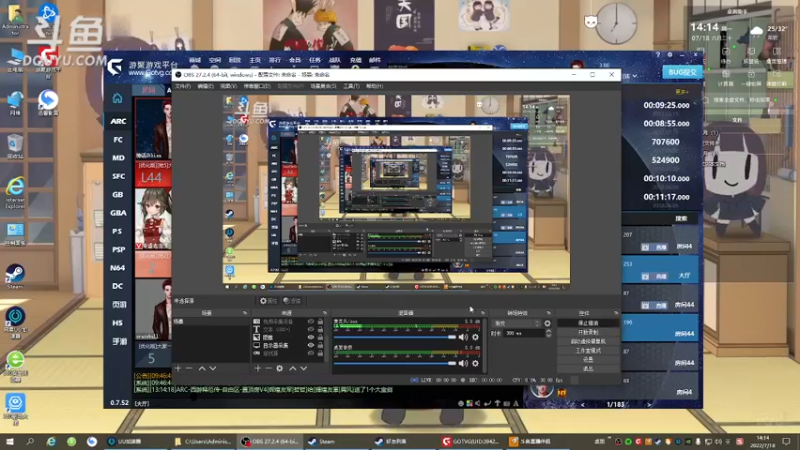Image resolution: width=800 pixels, height=450 pixels.
Task: Toggle visibility eye of 图像 source
Action: (310, 337)
